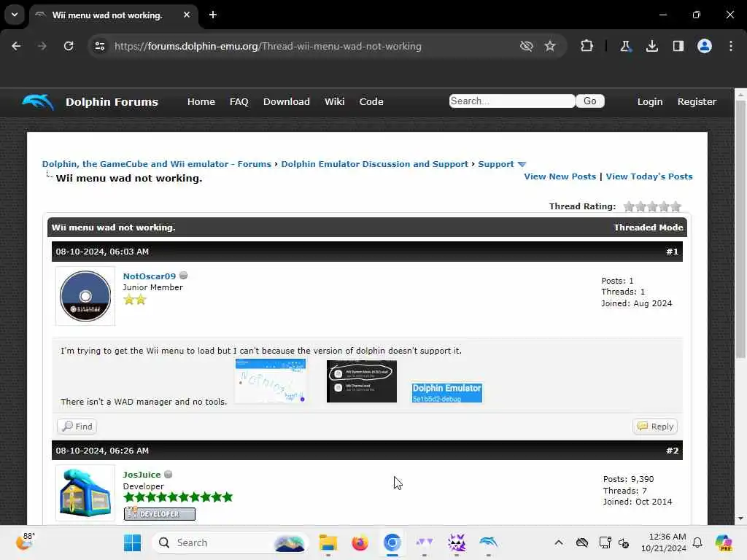Switch to Threaded Mode

(648, 227)
